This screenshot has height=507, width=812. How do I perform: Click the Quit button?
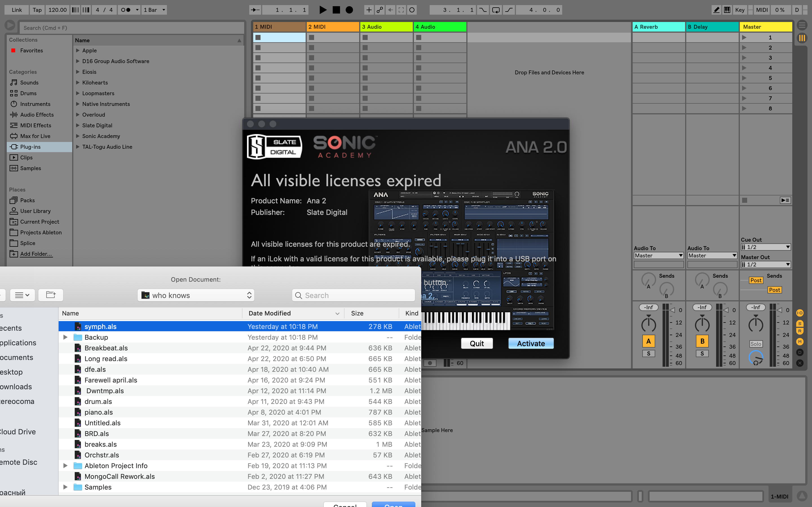pyautogui.click(x=476, y=343)
